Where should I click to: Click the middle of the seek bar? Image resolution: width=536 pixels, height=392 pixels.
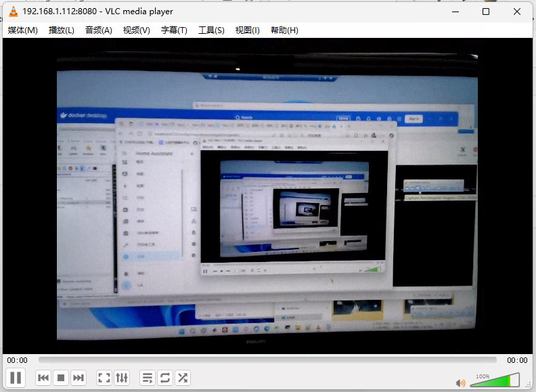click(x=267, y=360)
